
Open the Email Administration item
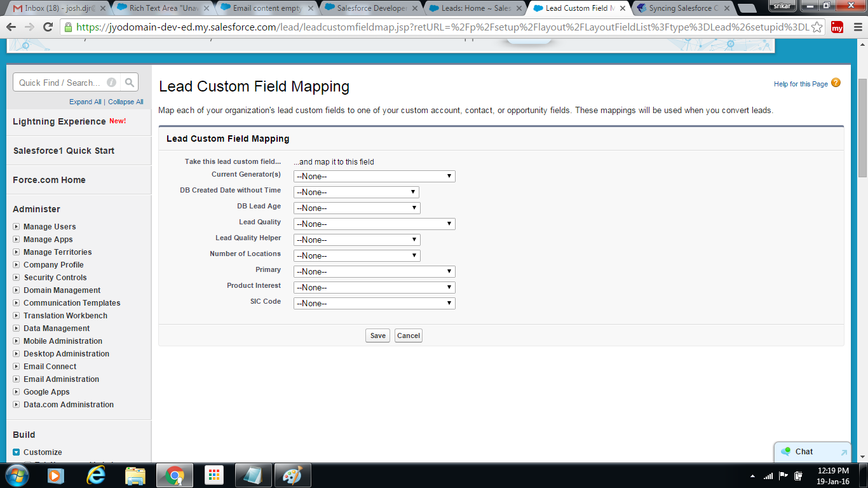coord(62,379)
